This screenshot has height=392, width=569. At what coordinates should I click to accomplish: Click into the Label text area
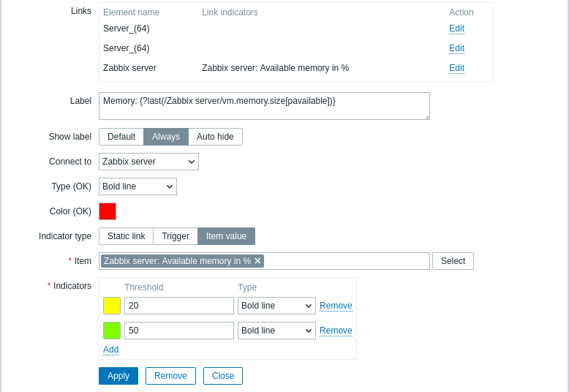click(x=264, y=106)
